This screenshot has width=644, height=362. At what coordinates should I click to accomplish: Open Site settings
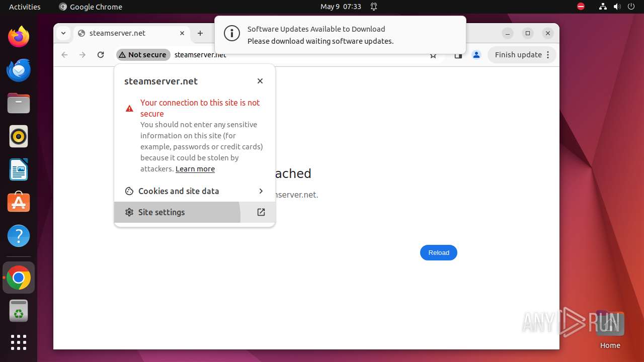click(195, 212)
